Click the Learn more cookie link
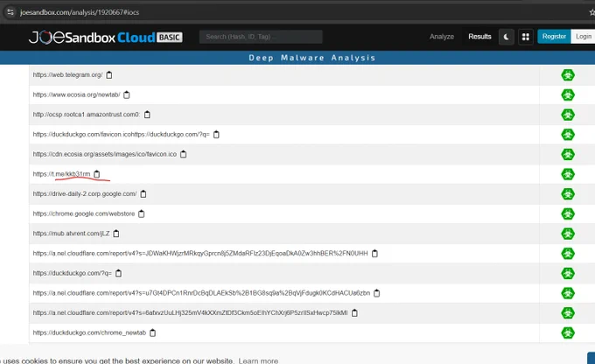 258,360
